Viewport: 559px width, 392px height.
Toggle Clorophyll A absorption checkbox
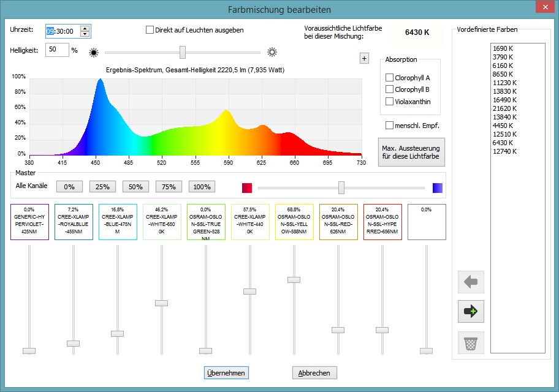click(389, 78)
